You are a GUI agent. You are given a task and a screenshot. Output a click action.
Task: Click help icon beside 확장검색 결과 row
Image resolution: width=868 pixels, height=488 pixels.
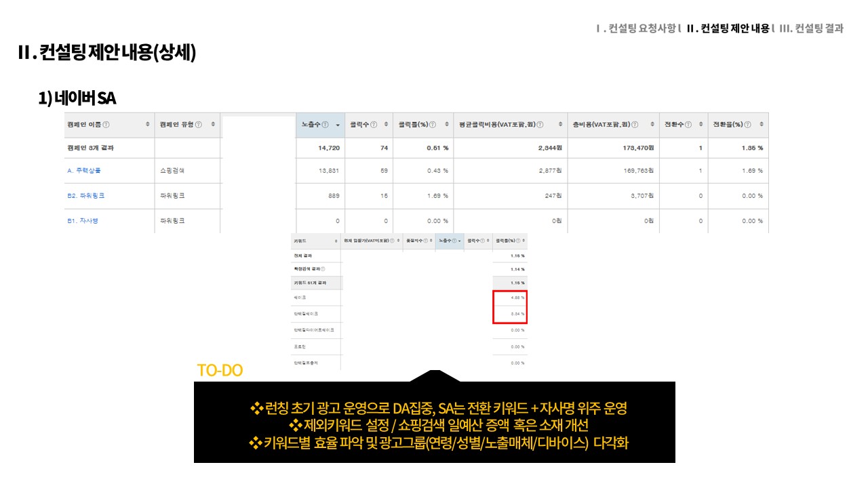(323, 269)
